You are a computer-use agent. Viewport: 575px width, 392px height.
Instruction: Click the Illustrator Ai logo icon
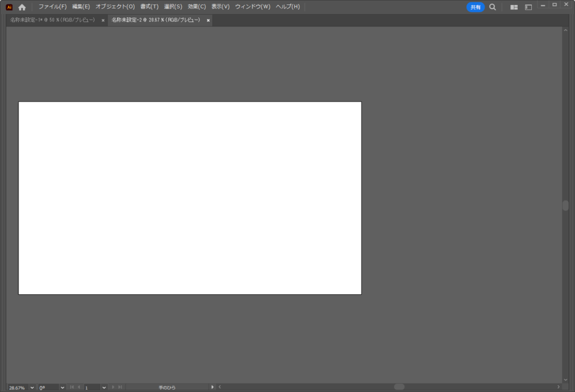9,7
